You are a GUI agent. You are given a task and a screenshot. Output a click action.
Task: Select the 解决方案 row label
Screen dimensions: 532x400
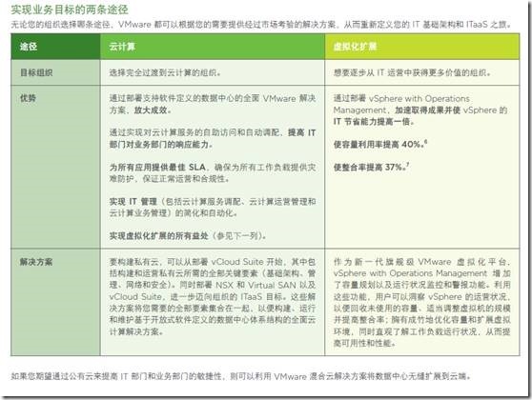(x=36, y=262)
